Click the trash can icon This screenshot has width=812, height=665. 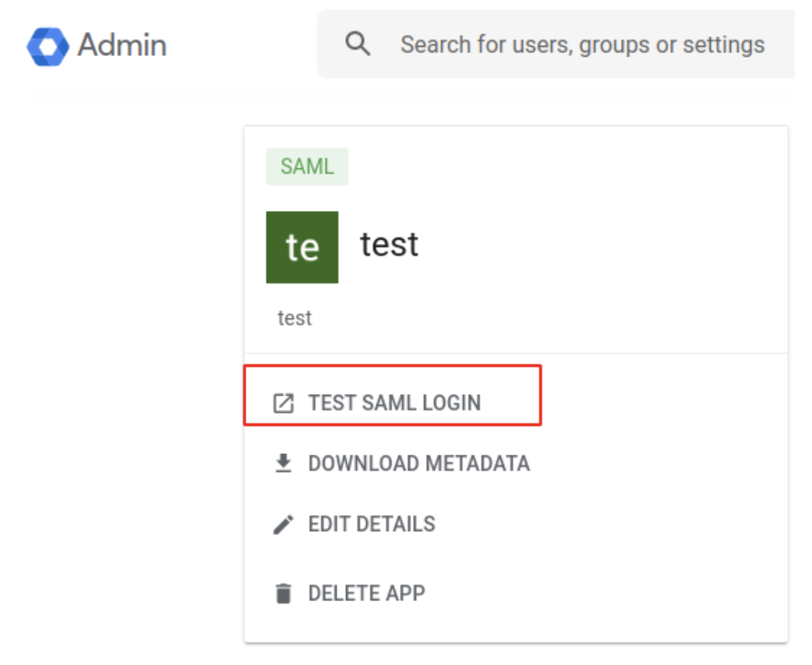pos(284,593)
